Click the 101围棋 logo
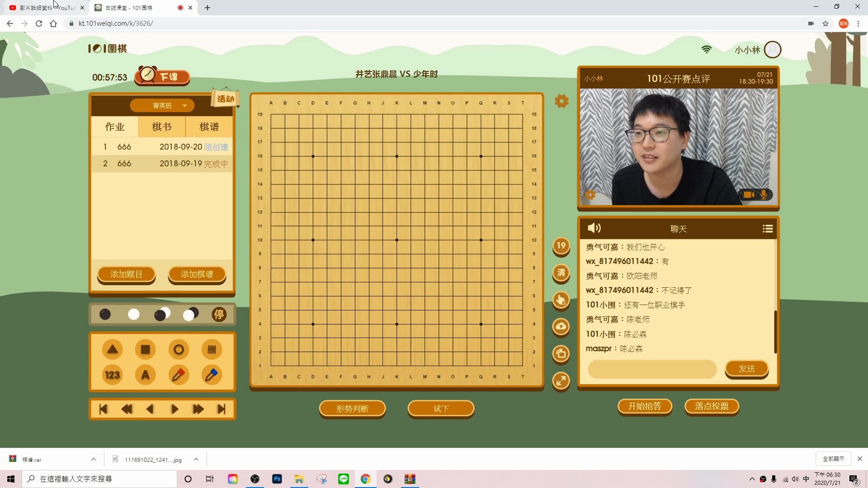The image size is (868, 488). tap(108, 48)
